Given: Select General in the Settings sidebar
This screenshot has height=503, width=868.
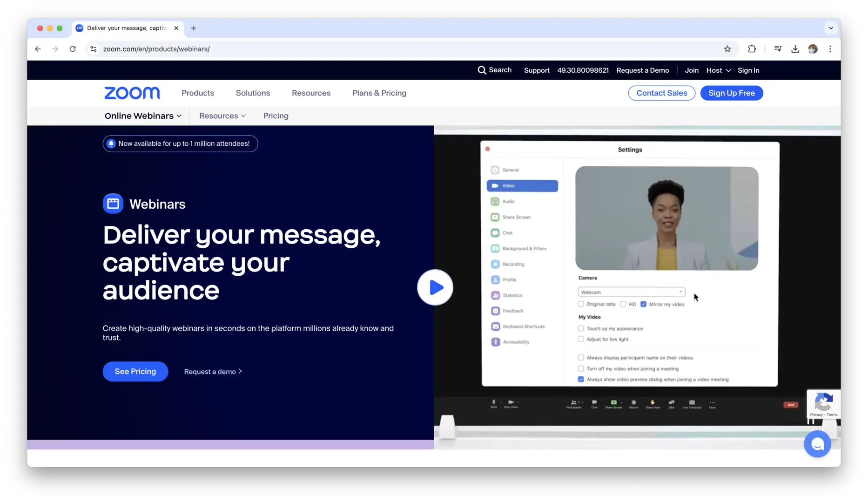Looking at the screenshot, I should [x=522, y=170].
